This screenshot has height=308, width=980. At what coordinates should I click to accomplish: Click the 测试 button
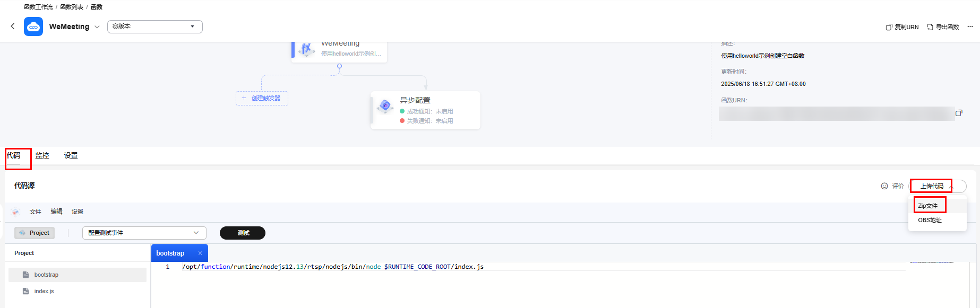point(243,233)
